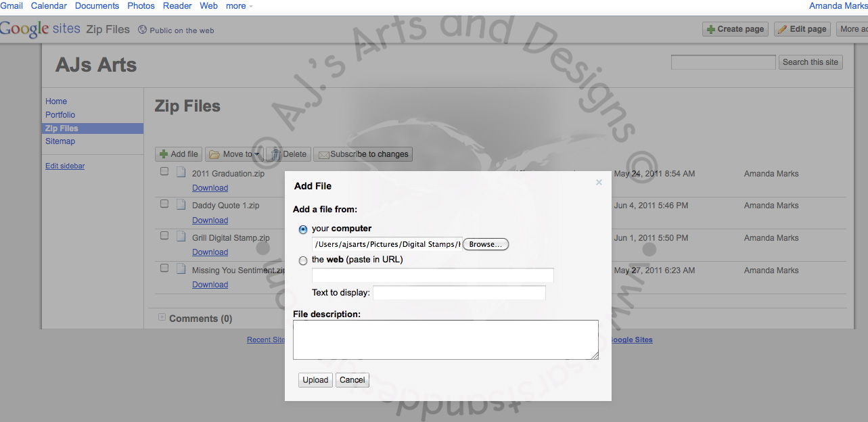Select the your computer radio option
The width and height of the screenshot is (868, 422).
[x=303, y=229]
